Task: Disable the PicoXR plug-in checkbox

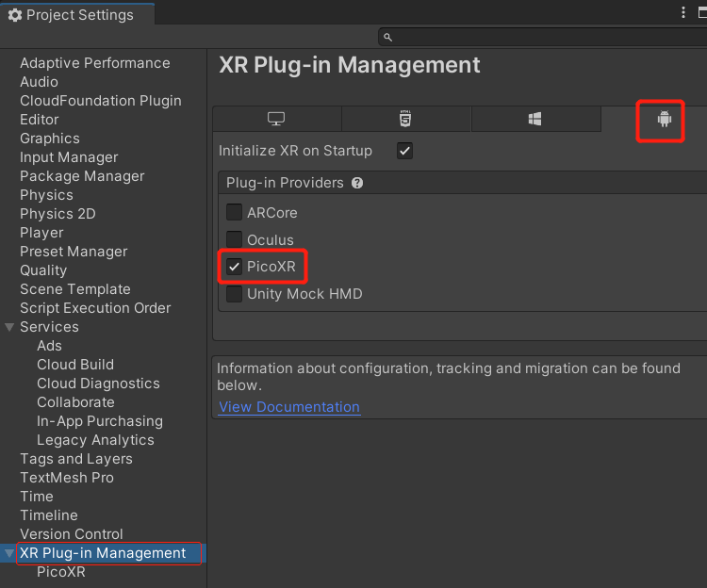Action: tap(234, 268)
